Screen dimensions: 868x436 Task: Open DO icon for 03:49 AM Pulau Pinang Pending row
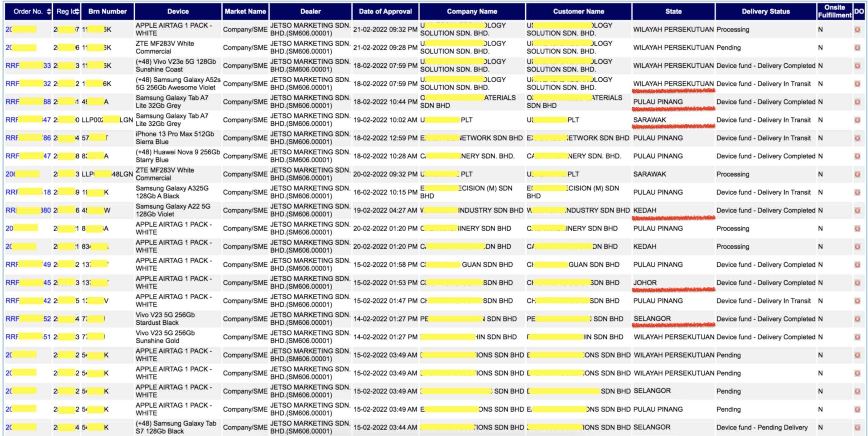click(857, 409)
